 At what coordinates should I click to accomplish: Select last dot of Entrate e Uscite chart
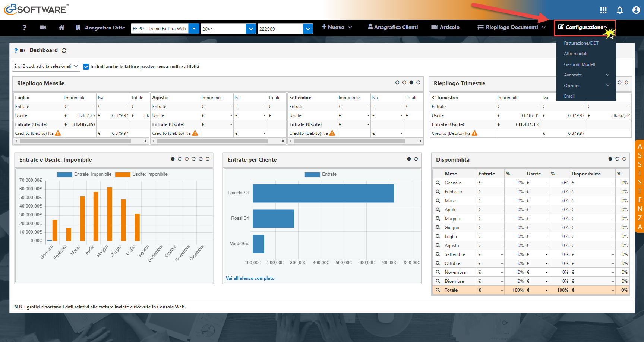point(208,159)
